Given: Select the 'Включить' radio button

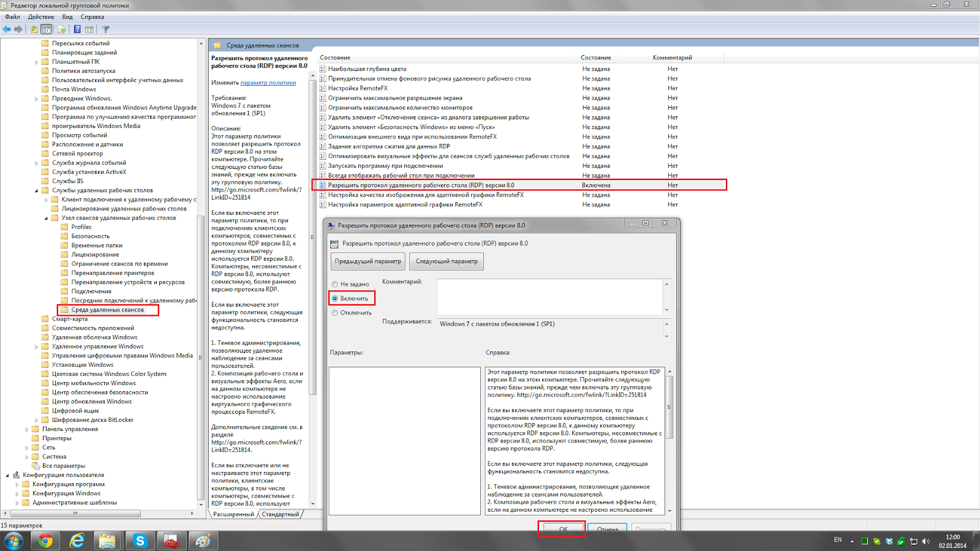Looking at the screenshot, I should coord(334,298).
